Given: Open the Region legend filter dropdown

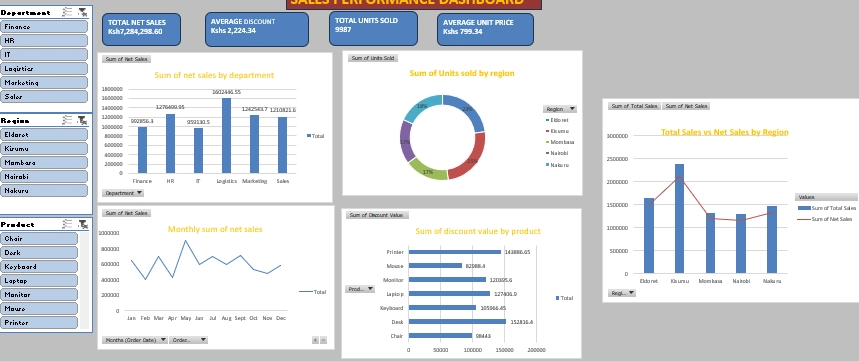Looking at the screenshot, I should [560, 109].
